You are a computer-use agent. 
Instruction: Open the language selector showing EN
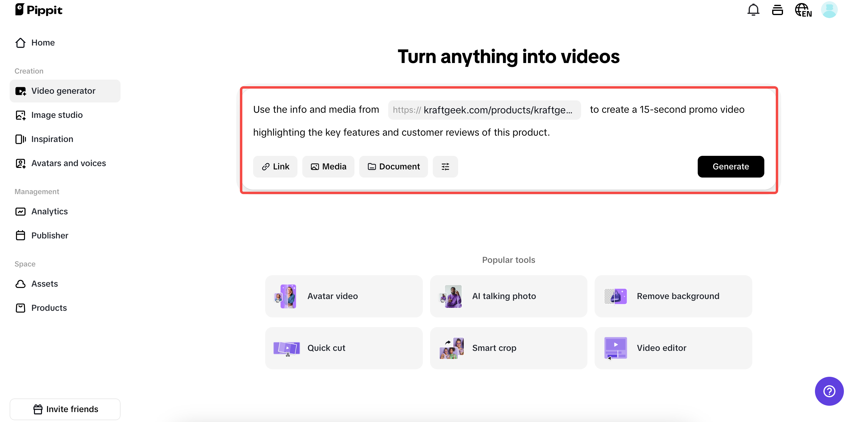(x=804, y=10)
